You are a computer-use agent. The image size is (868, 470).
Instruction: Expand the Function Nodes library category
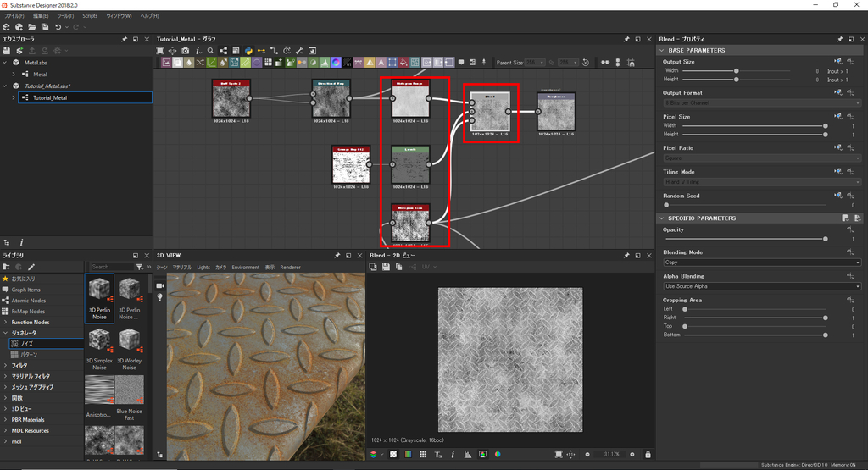tap(6, 322)
